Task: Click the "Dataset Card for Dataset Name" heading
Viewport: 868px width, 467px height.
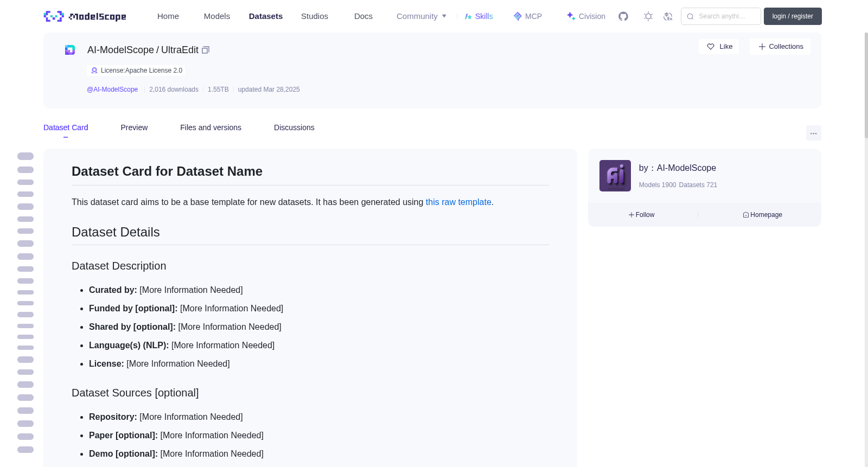Action: click(x=167, y=171)
